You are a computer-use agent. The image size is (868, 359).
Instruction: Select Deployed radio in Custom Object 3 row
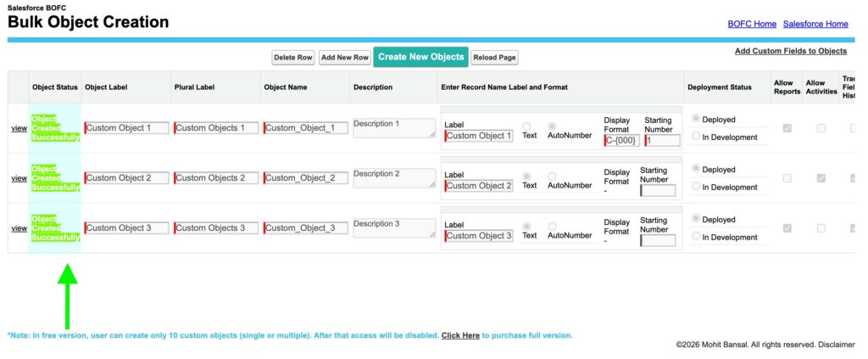(696, 218)
